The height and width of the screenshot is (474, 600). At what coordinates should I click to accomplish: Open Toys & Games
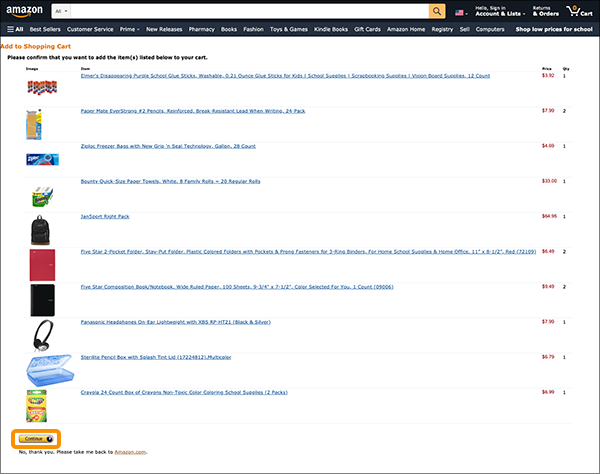pos(289,29)
